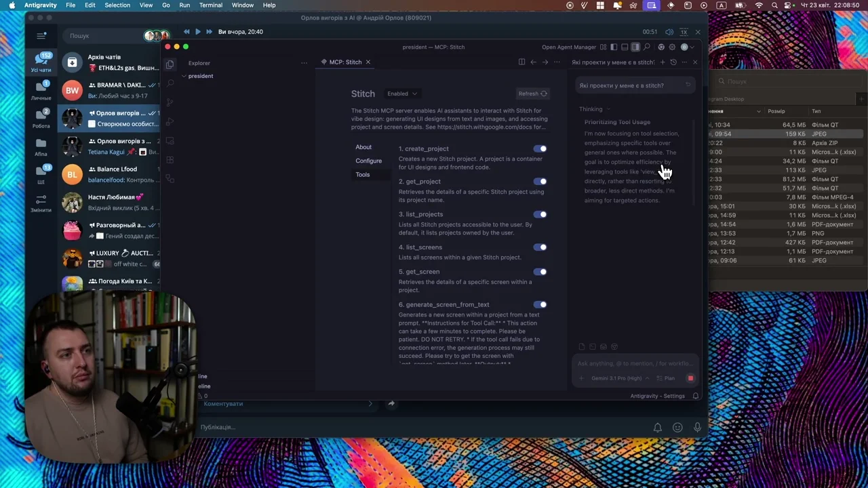Select the MCP: Stitch tab
This screenshot has width=868, height=488.
coord(345,62)
